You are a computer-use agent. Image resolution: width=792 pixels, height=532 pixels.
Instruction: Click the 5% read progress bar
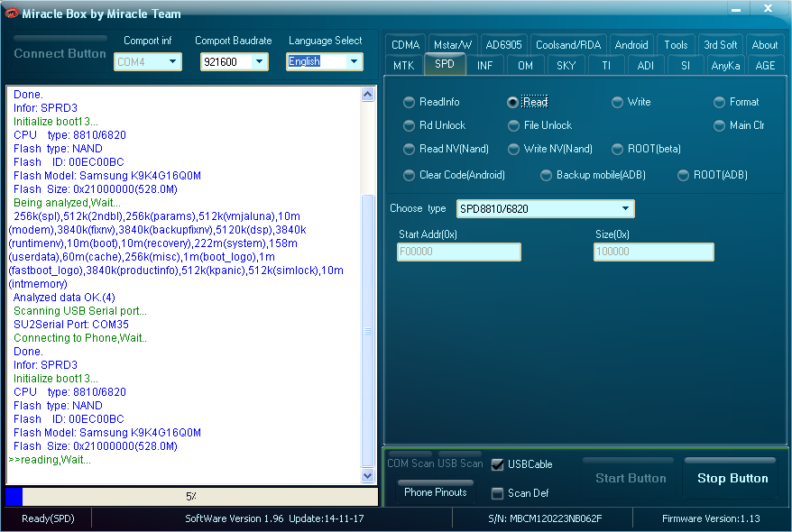click(191, 497)
